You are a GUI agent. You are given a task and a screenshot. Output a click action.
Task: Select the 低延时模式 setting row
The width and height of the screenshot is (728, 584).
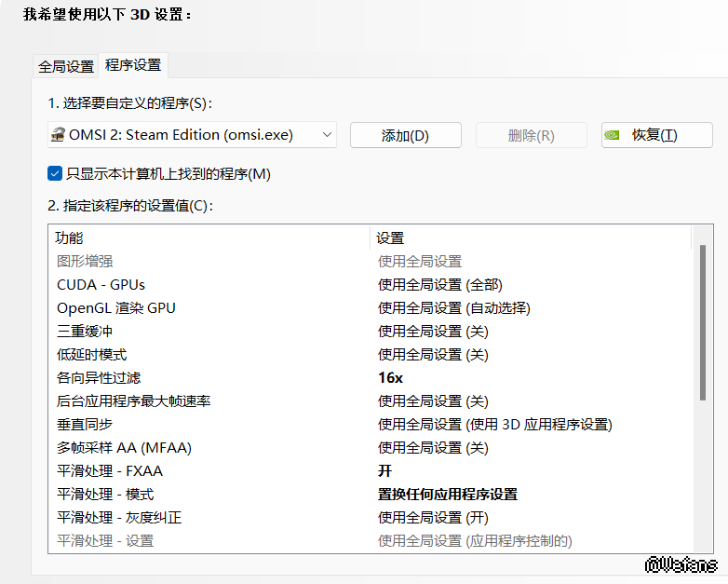91,355
